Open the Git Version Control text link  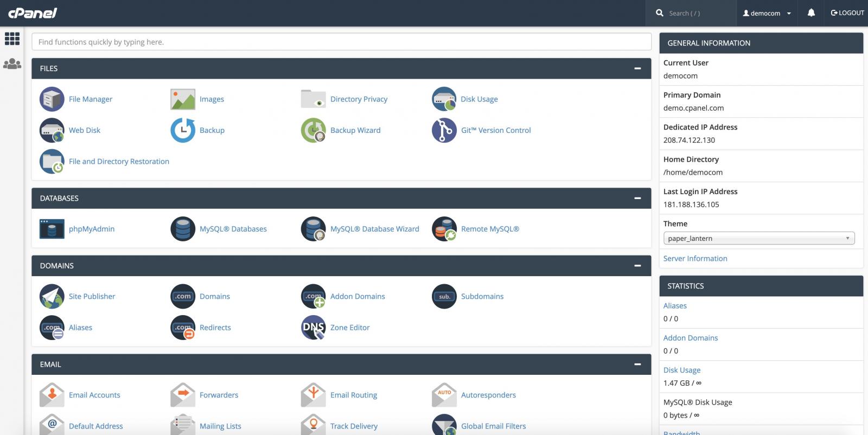[x=496, y=130]
